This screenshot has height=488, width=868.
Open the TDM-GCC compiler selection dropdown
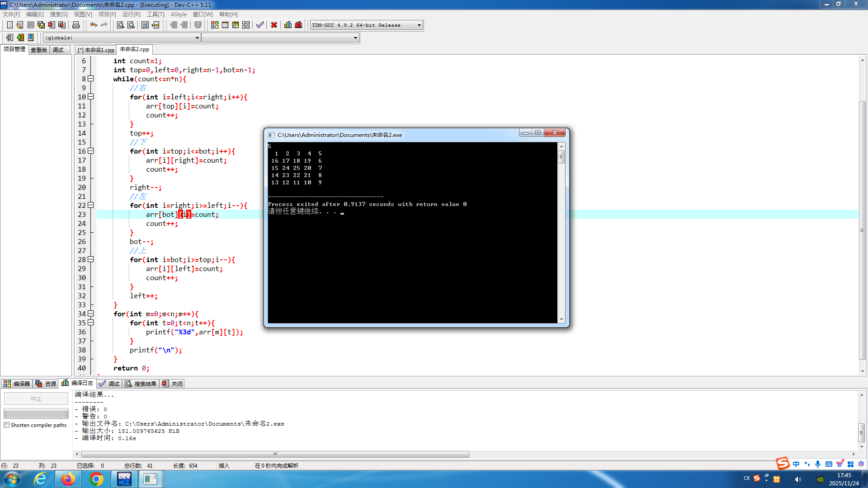click(419, 25)
